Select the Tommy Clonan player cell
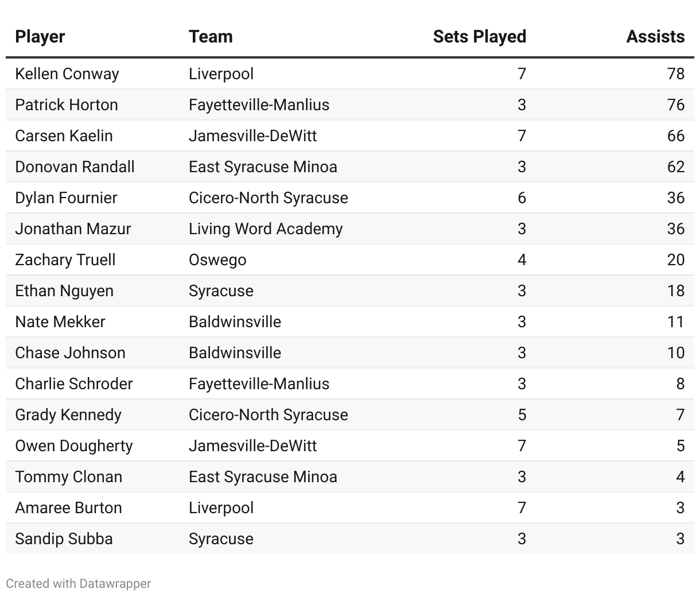 (69, 477)
